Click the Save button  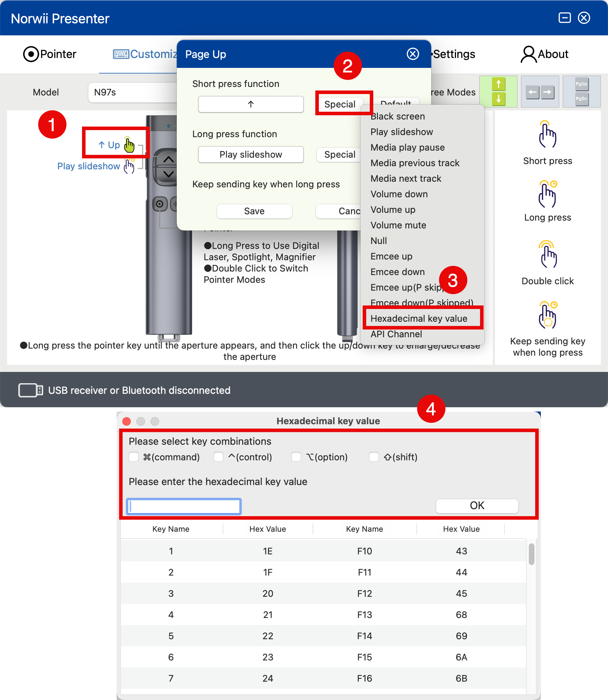pyautogui.click(x=254, y=211)
